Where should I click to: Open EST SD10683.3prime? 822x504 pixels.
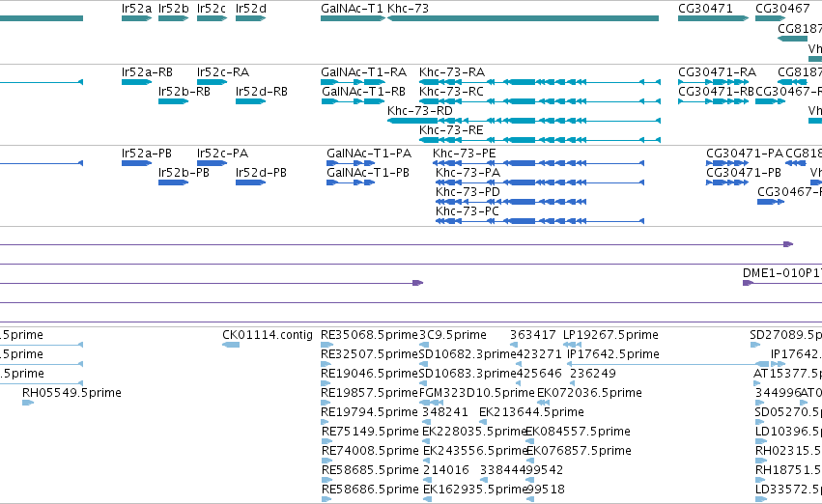pos(424,383)
